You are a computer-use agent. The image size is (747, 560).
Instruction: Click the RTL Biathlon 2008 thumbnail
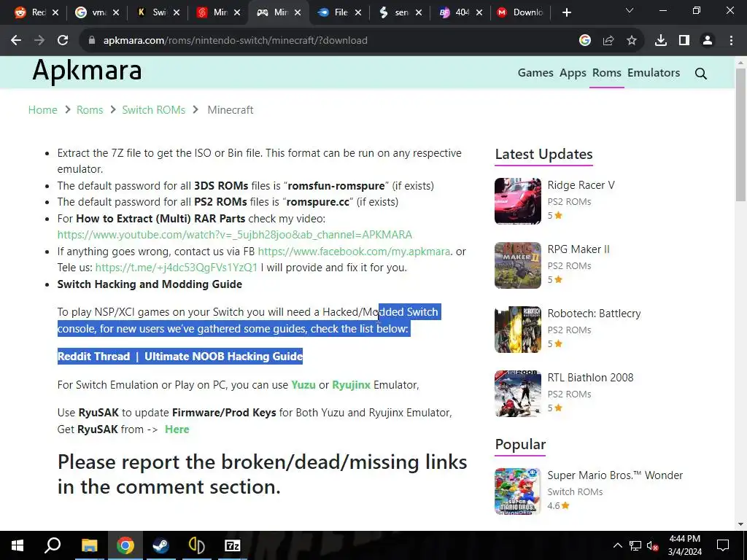click(x=518, y=394)
